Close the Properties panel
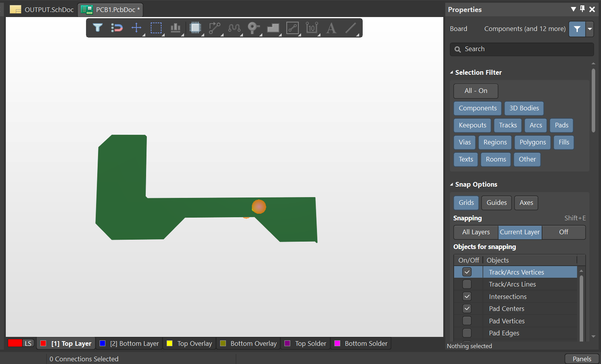The height and width of the screenshot is (364, 601). coord(592,9)
